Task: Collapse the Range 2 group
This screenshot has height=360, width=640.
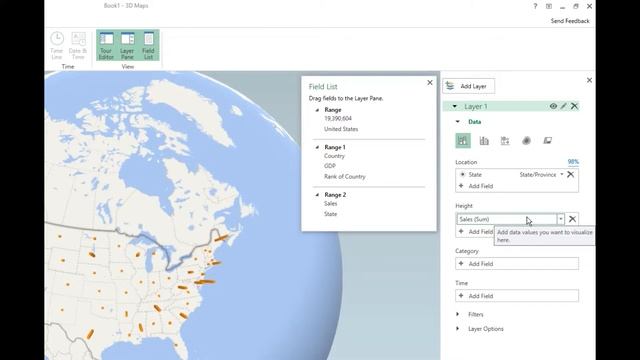Action: pyautogui.click(x=317, y=195)
